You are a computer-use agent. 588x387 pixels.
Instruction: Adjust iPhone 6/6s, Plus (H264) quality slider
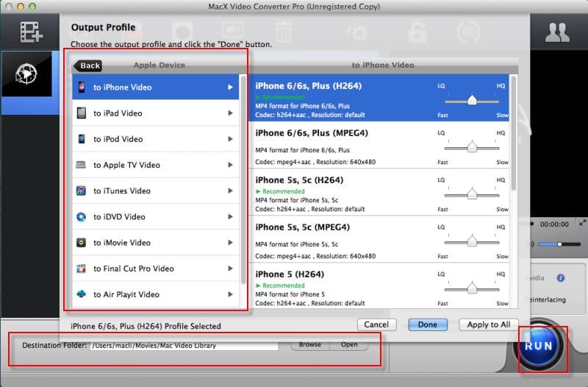[472, 101]
